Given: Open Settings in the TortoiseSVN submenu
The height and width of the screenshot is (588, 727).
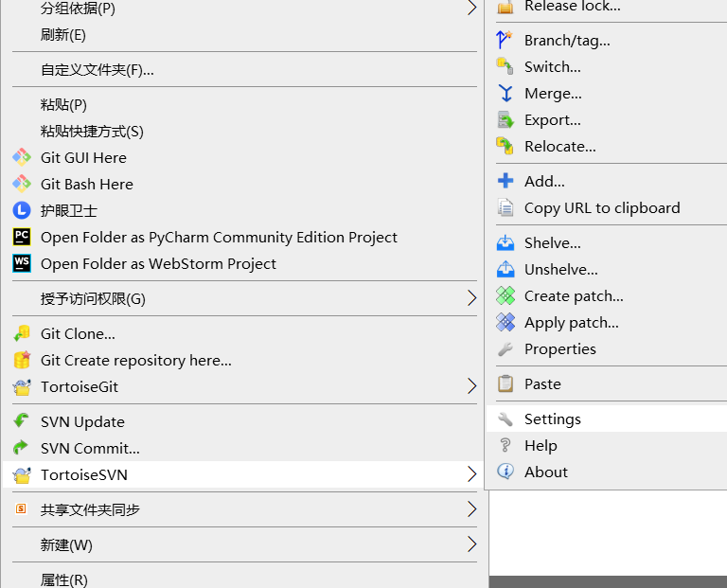Looking at the screenshot, I should click(x=607, y=419).
